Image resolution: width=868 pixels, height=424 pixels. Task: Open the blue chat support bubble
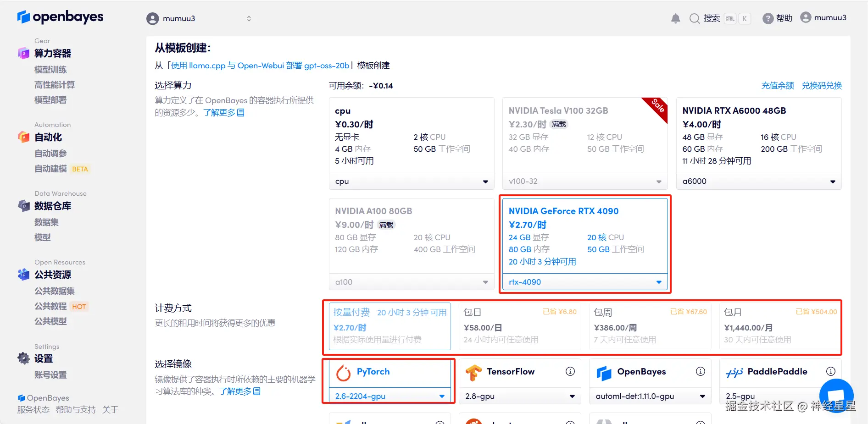(x=836, y=396)
